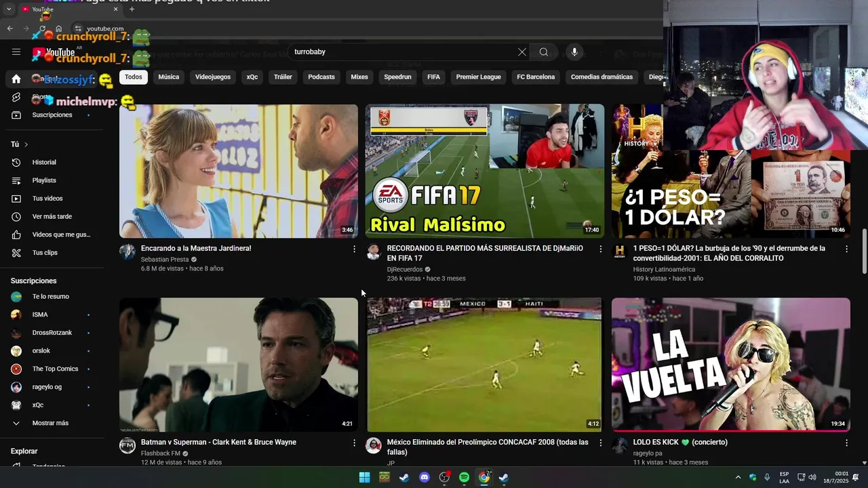Open Windows Start menu
This screenshot has height=488, width=868.
pyautogui.click(x=364, y=477)
